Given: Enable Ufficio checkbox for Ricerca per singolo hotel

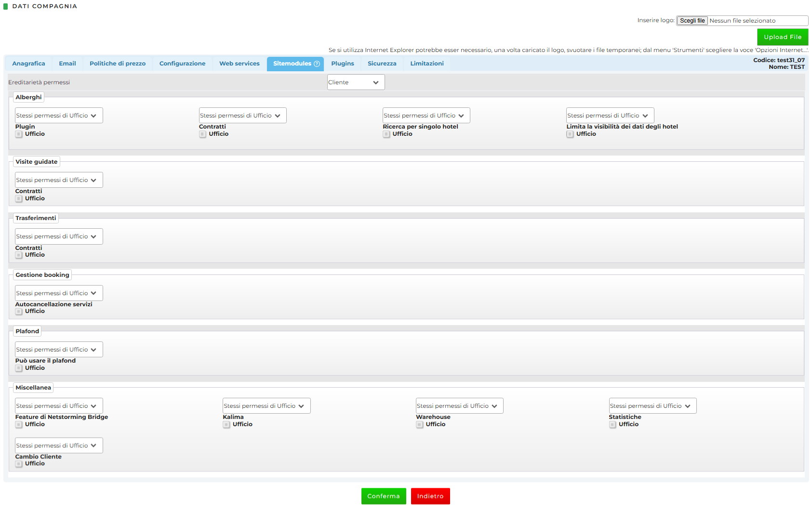Looking at the screenshot, I should click(386, 134).
